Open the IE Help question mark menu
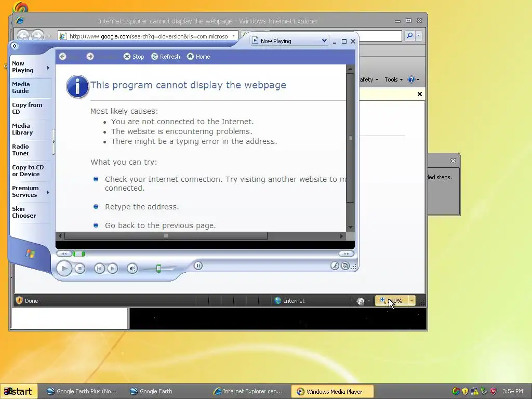 [x=413, y=79]
